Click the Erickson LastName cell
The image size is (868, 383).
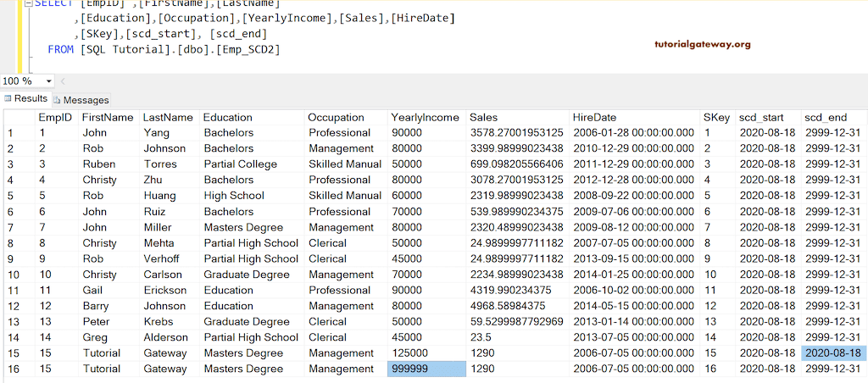(x=164, y=290)
